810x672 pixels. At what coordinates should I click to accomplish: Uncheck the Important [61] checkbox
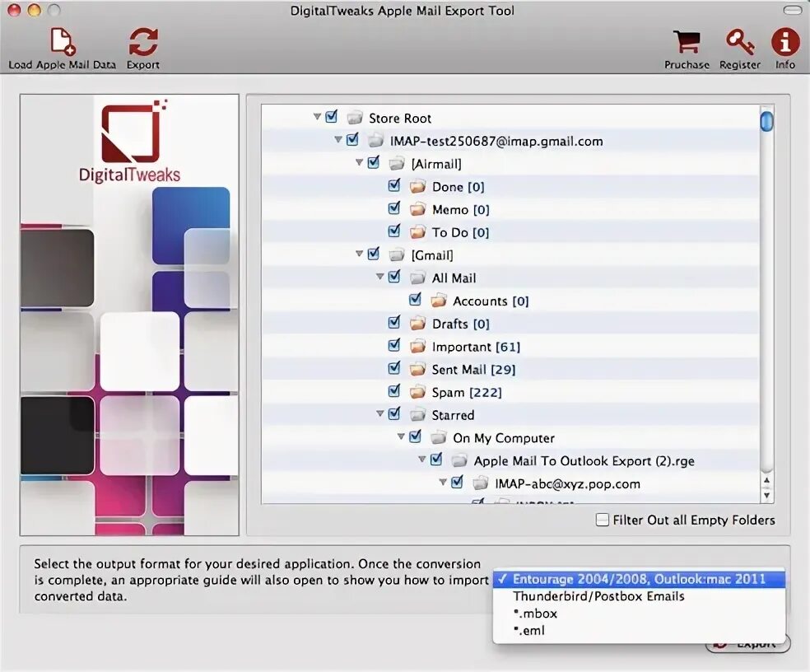coord(394,345)
